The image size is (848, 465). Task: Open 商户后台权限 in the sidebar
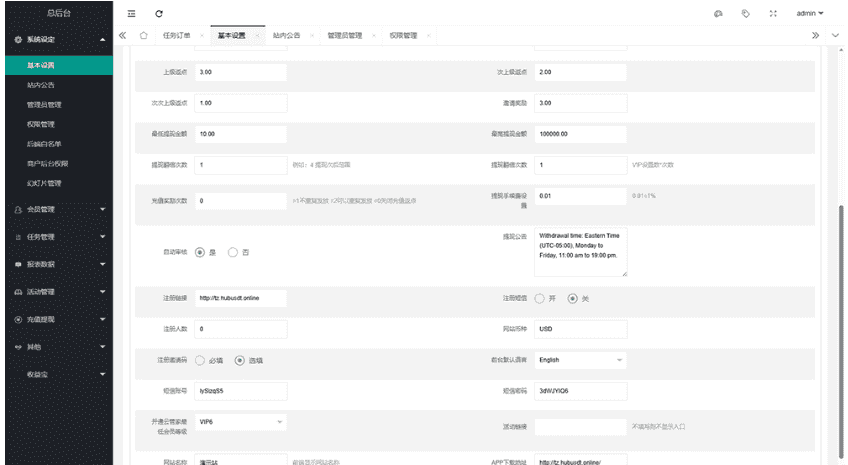[59, 164]
